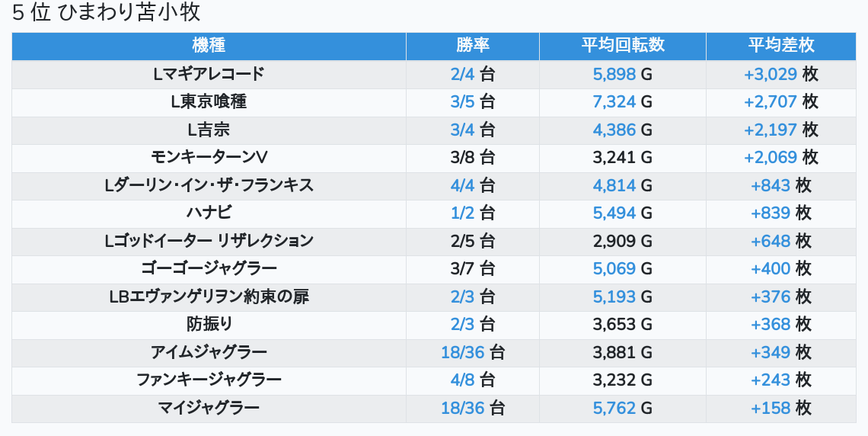Click ハナビ machine name
The height and width of the screenshot is (436, 868).
(x=209, y=213)
